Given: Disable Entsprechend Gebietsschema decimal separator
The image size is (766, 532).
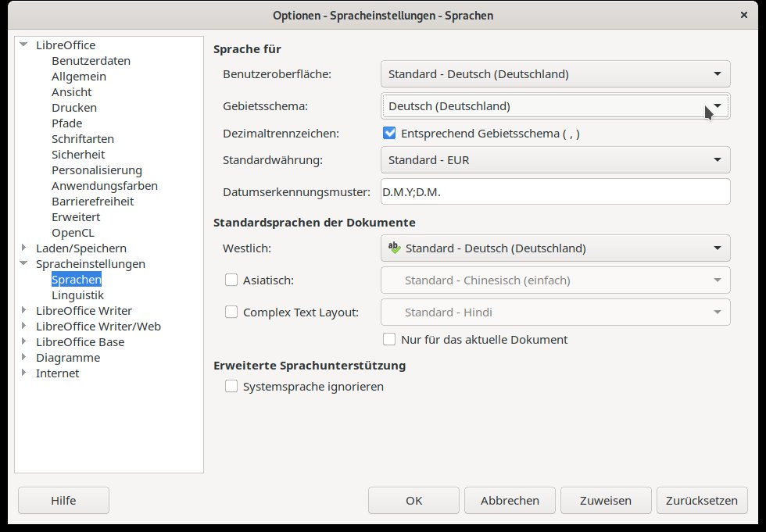Looking at the screenshot, I should point(388,133).
